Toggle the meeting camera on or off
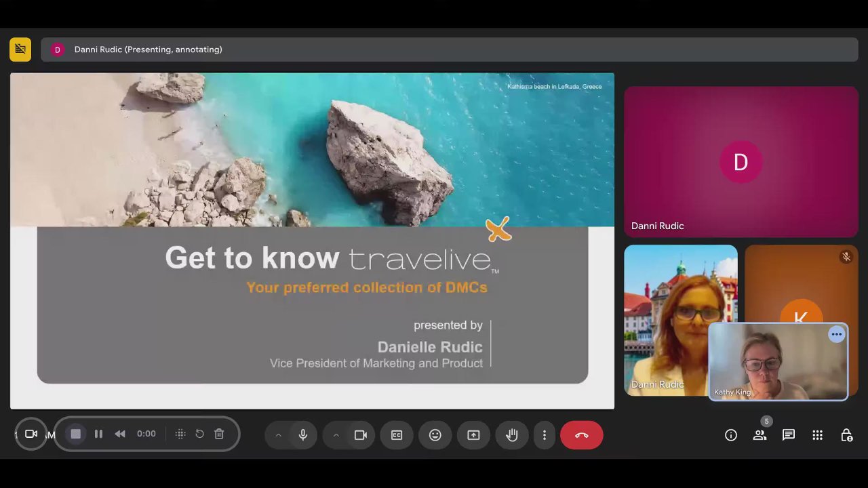Screen dimensions: 868x488 pos(361,435)
